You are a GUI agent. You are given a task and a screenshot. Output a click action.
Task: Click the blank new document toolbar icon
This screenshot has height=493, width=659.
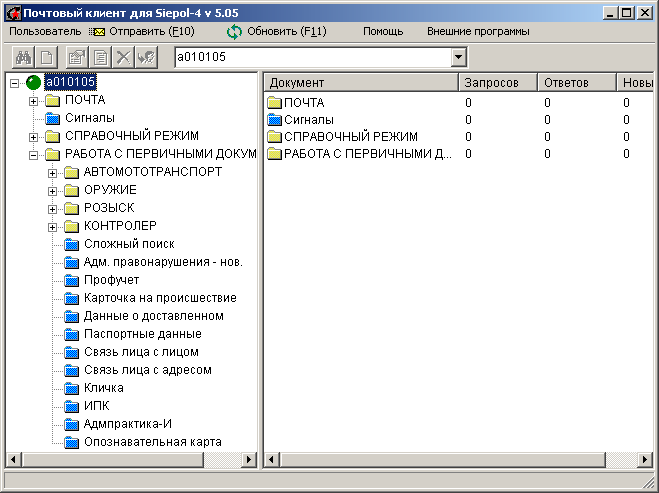(x=46, y=57)
